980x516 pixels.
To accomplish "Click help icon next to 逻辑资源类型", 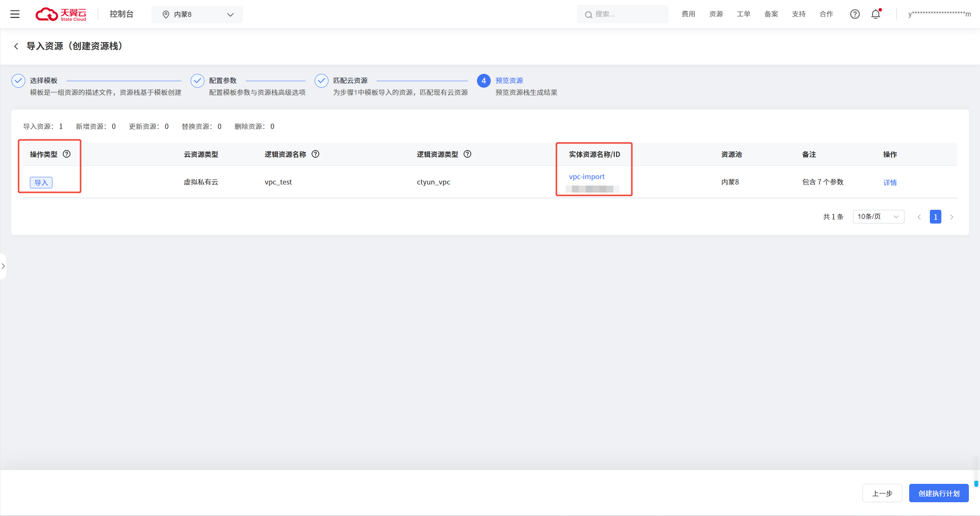I will pyautogui.click(x=467, y=154).
